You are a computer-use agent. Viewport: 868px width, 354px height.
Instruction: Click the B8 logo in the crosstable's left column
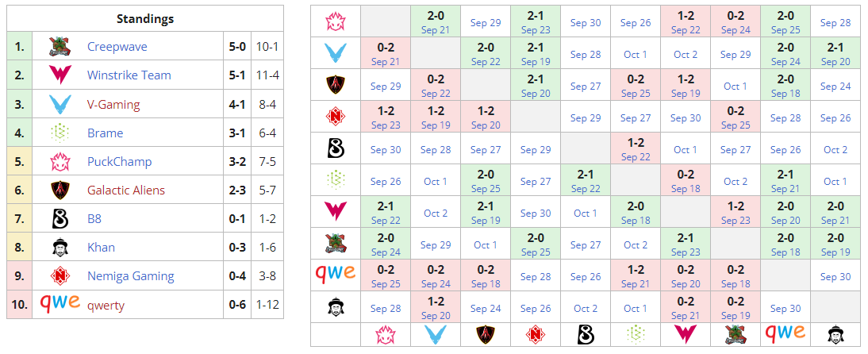336,148
